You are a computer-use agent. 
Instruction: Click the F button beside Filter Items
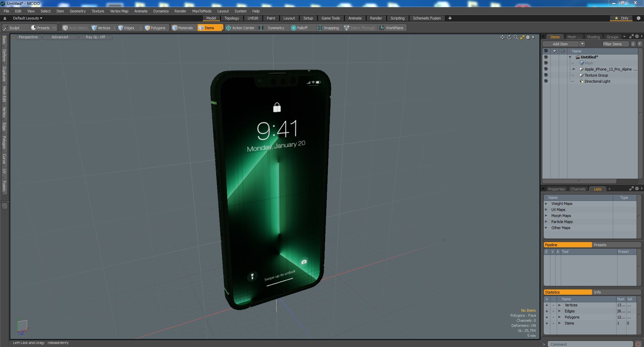[640, 44]
